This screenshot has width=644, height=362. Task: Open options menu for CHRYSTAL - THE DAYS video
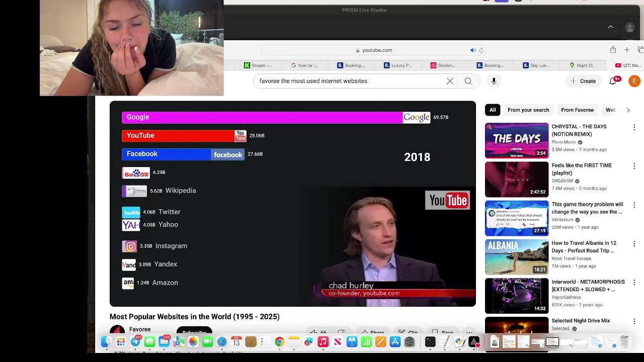[634, 127]
